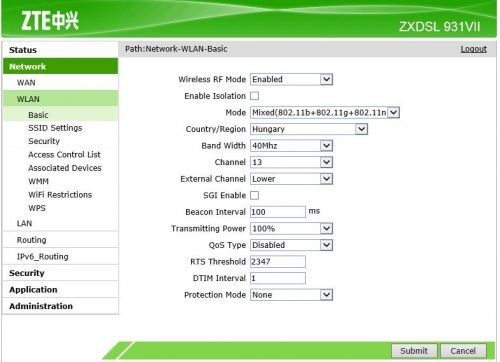
Task: Open the WLAN Security page
Action: pos(44,141)
